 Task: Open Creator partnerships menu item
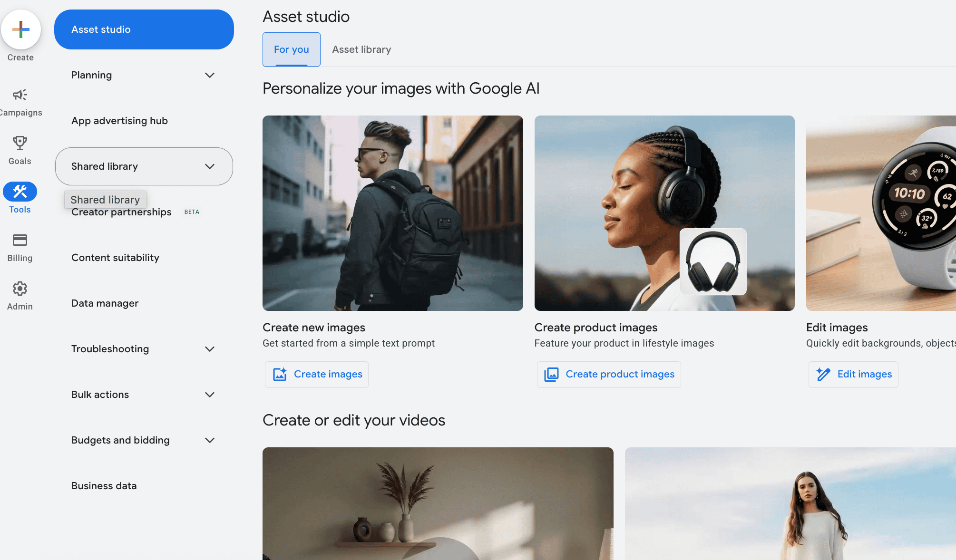click(121, 212)
